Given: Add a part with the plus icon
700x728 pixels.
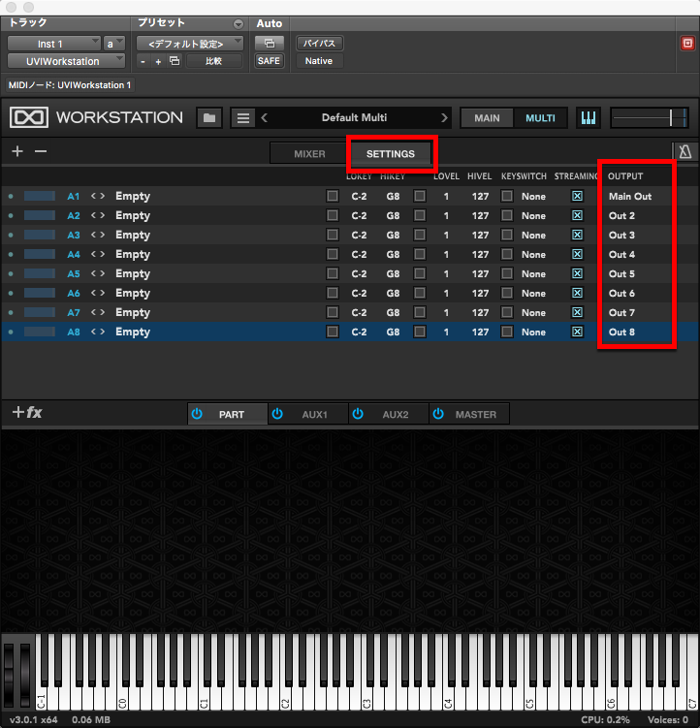Looking at the screenshot, I should click(17, 151).
